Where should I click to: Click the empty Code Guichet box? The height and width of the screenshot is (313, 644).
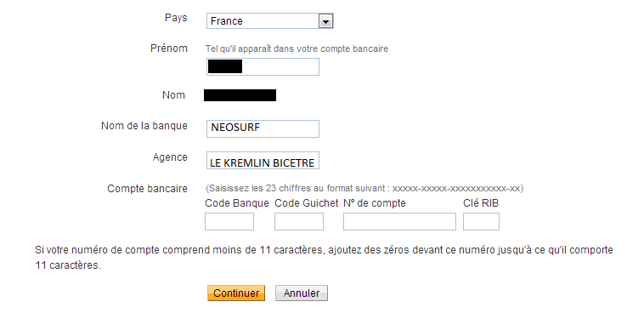[x=299, y=222]
